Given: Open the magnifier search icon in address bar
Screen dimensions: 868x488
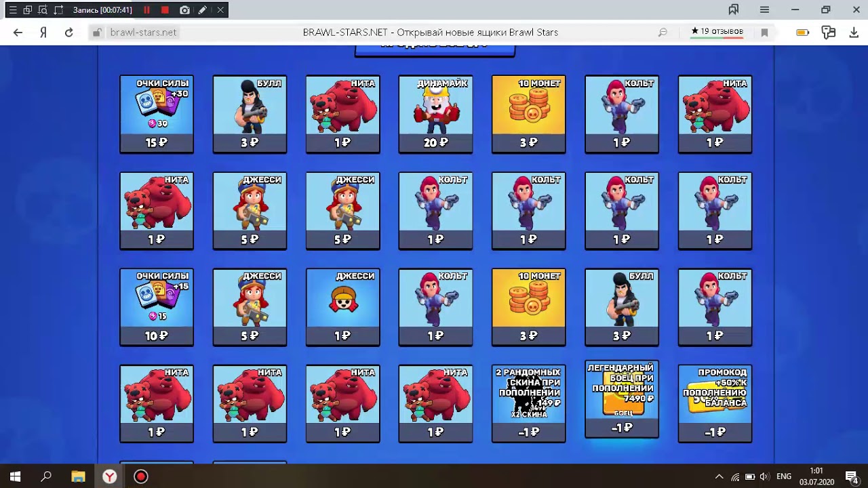Looking at the screenshot, I should tap(663, 33).
